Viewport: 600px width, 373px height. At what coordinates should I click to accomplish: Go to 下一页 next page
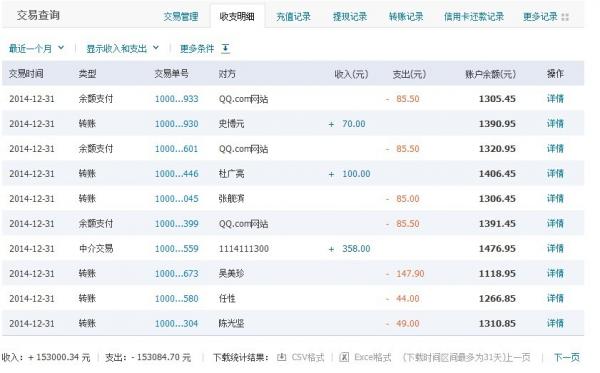pyautogui.click(x=567, y=357)
